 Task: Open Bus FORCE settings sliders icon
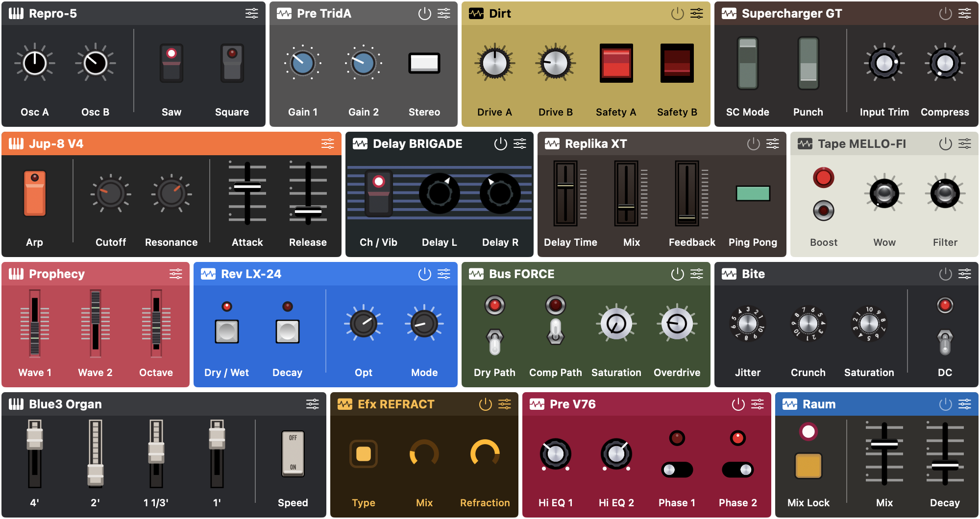tap(697, 274)
